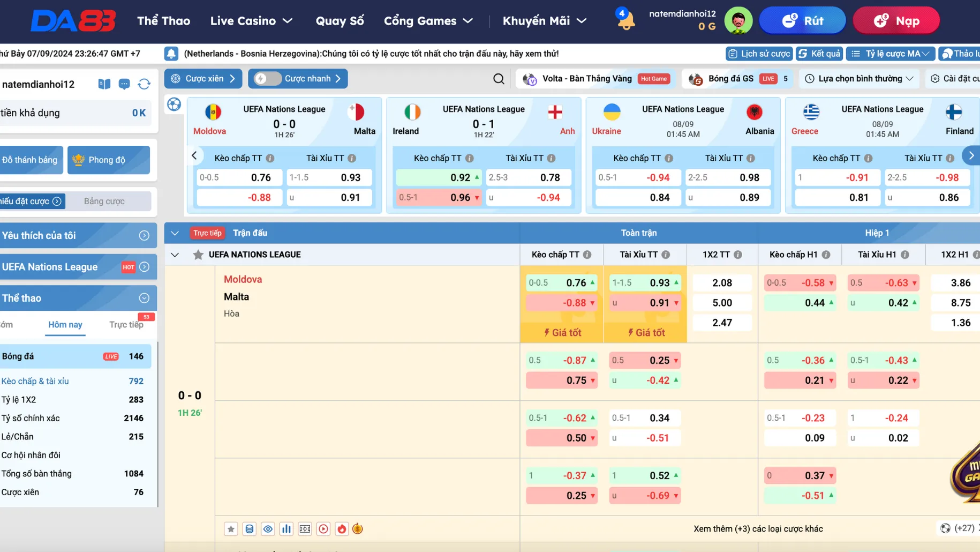980x552 pixels.
Task: Open the live stream play icon
Action: point(323,529)
